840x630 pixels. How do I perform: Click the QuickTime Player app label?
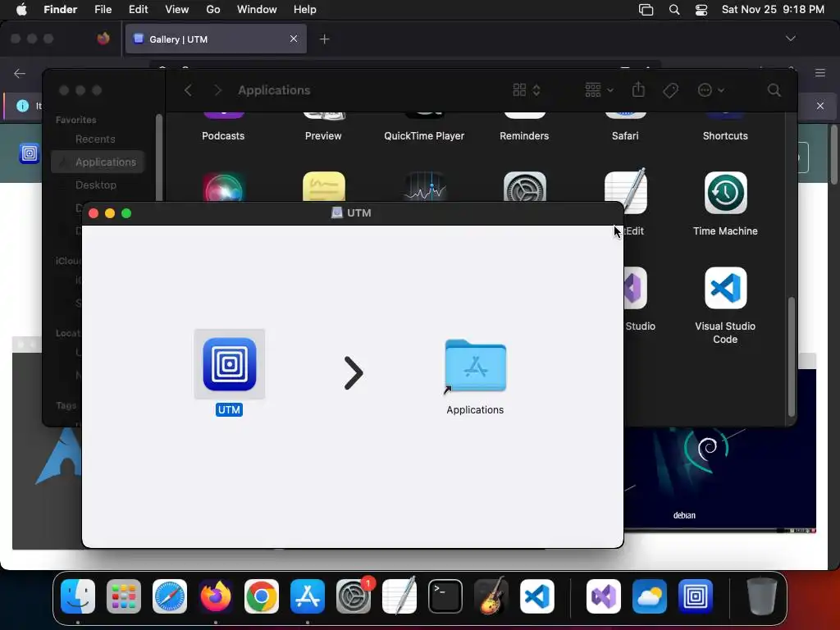tap(424, 136)
